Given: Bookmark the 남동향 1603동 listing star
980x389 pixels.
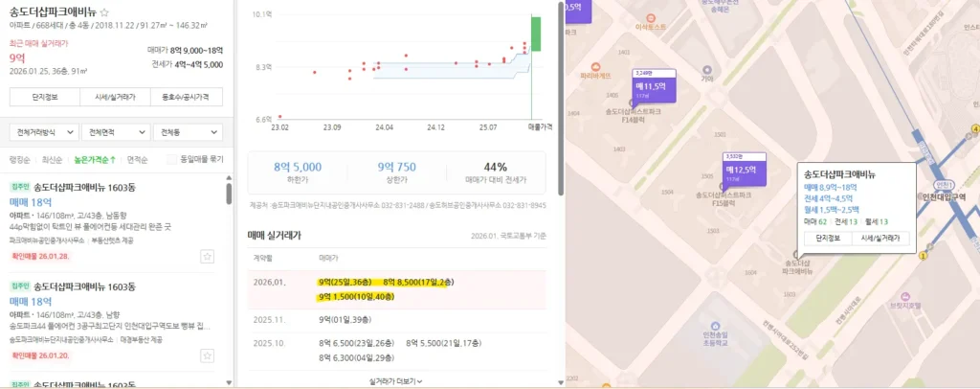Looking at the screenshot, I should click(207, 256).
